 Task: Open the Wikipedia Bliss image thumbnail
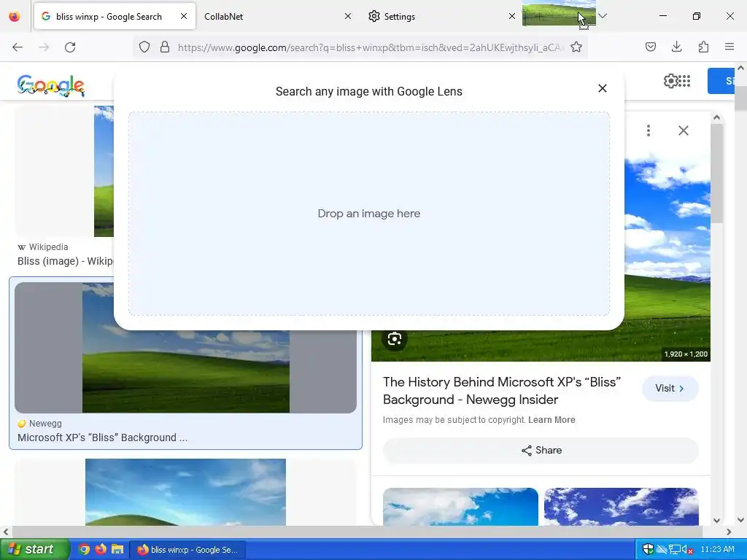tap(64, 171)
